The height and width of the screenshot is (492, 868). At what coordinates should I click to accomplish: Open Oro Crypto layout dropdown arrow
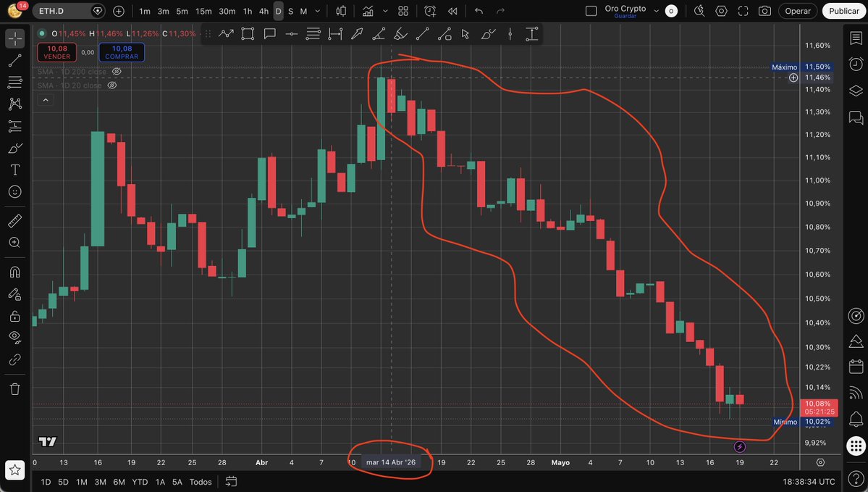(656, 11)
